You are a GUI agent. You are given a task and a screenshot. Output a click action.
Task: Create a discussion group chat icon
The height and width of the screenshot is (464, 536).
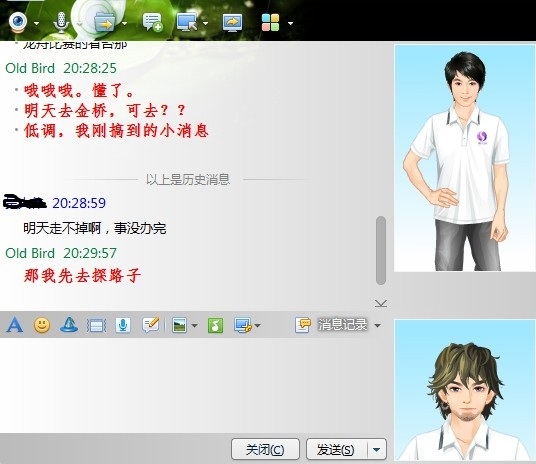click(152, 23)
